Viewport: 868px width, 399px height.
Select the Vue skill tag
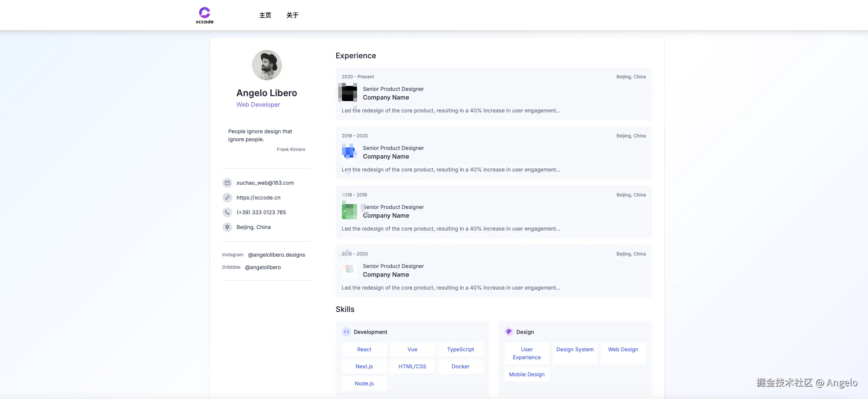413,349
